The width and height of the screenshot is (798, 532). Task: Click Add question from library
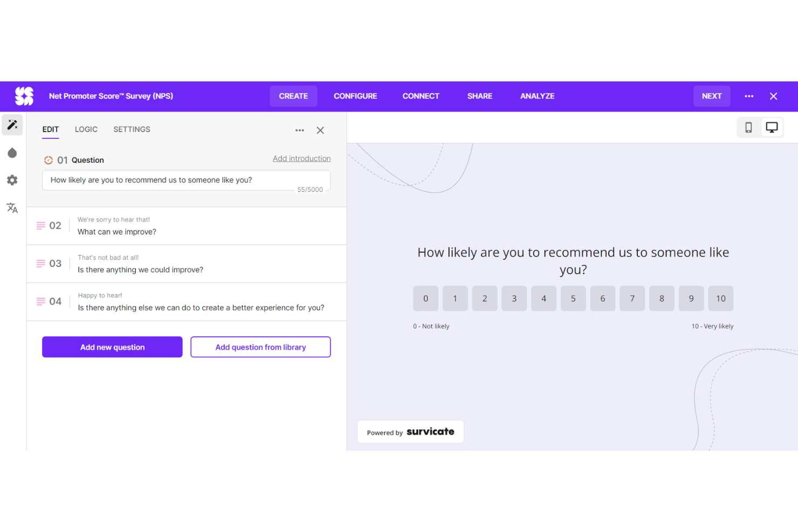pyautogui.click(x=260, y=347)
